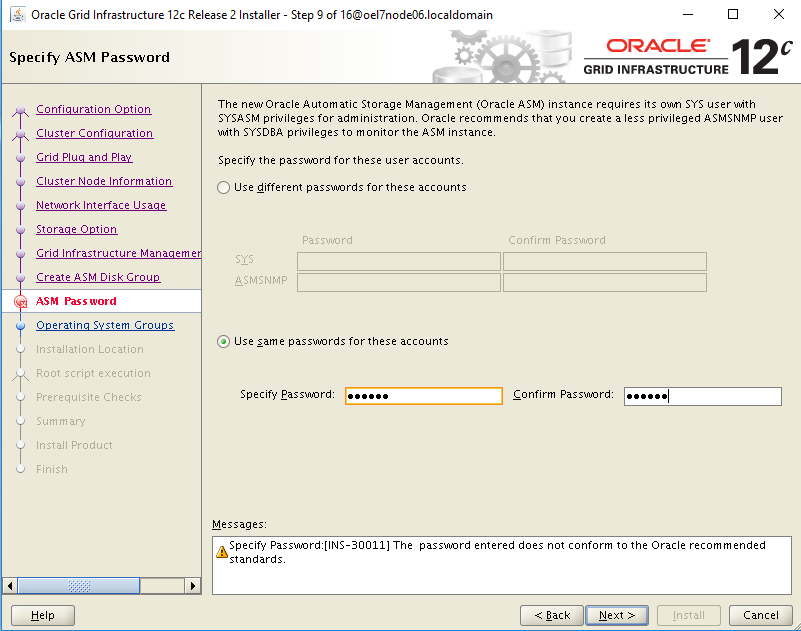Select Use different passwords for these accounts
The image size is (801, 631).
223,188
